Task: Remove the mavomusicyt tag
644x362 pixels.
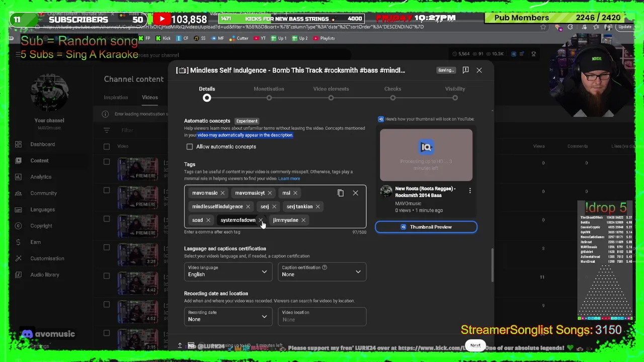Action: click(x=270, y=193)
